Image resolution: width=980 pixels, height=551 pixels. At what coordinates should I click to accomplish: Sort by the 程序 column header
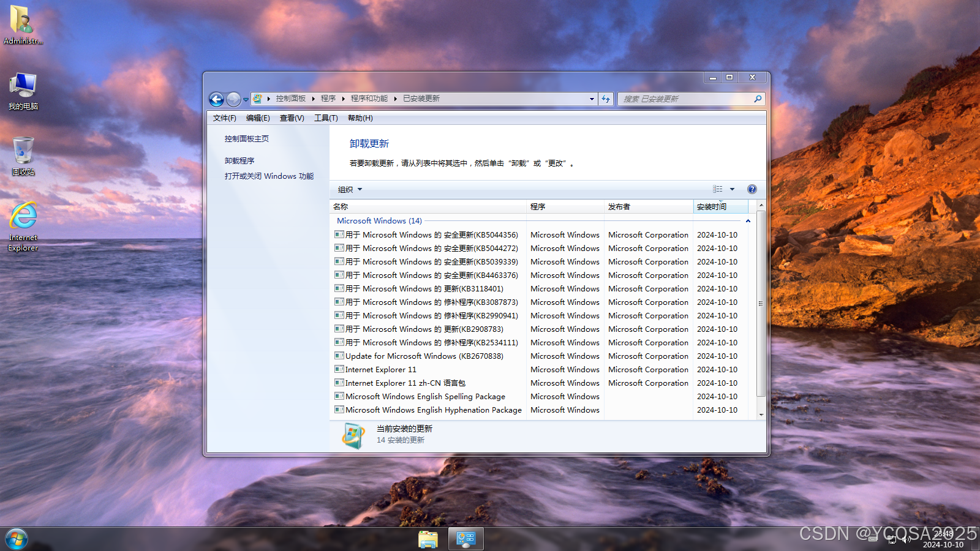pyautogui.click(x=565, y=207)
